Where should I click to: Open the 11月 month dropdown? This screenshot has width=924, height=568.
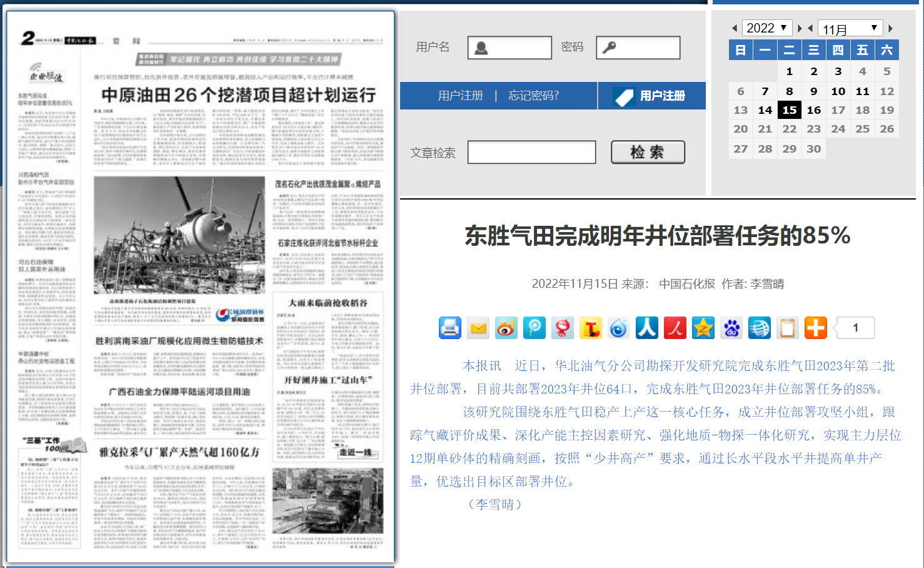click(x=850, y=29)
